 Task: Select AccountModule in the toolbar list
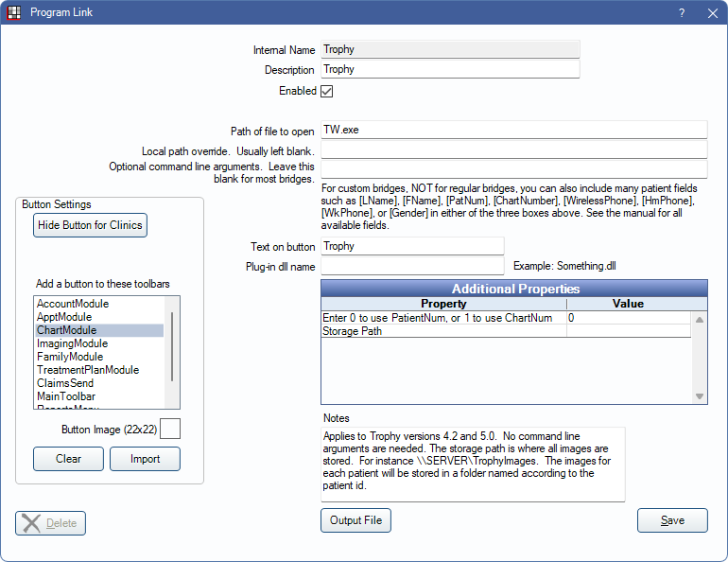click(73, 304)
